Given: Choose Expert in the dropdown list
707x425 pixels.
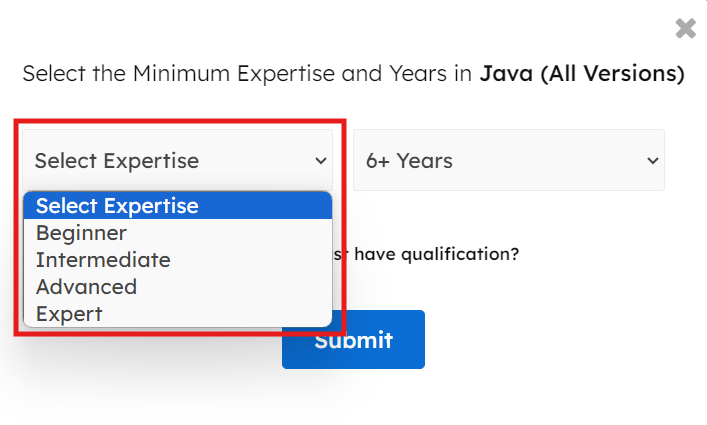Looking at the screenshot, I should click(x=69, y=314).
